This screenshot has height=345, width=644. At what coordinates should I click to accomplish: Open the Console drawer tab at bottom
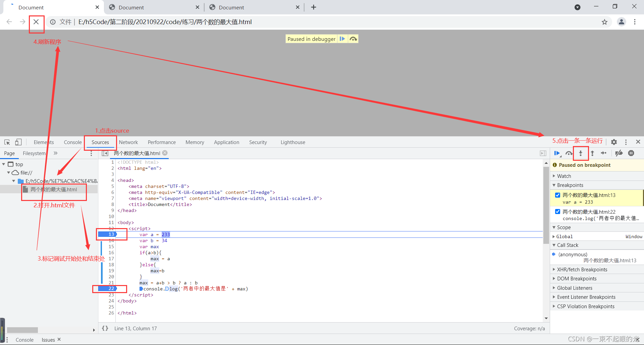pos(24,340)
